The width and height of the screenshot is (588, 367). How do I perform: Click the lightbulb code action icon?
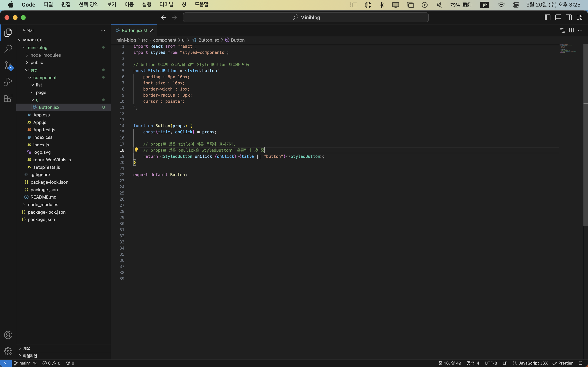pos(136,150)
